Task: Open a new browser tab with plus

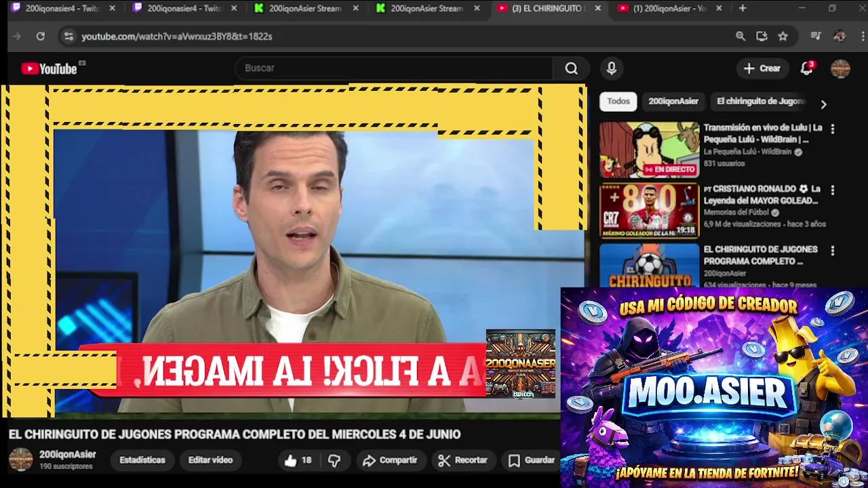Action: pyautogui.click(x=743, y=8)
